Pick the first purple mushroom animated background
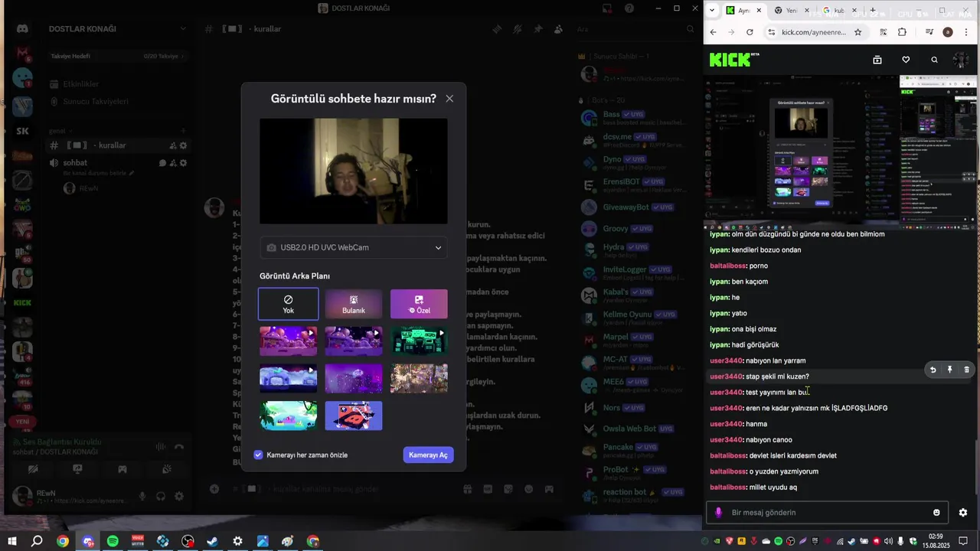 click(x=289, y=341)
